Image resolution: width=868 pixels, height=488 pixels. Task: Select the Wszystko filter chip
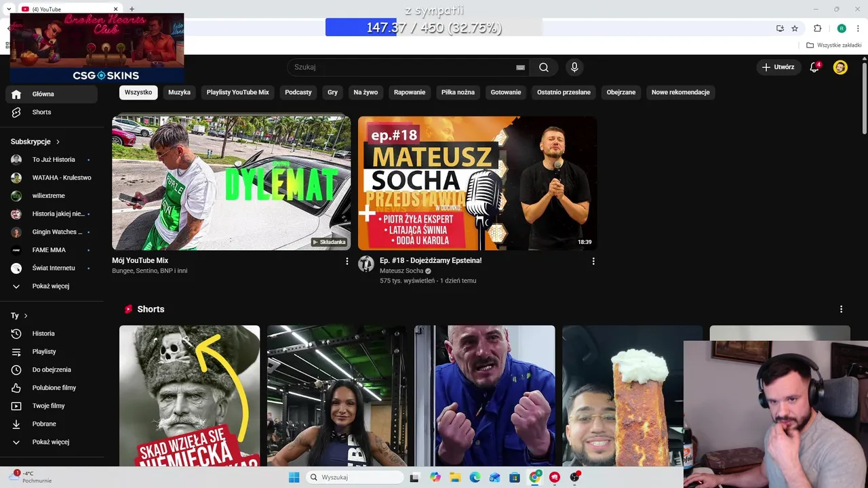pos(138,92)
